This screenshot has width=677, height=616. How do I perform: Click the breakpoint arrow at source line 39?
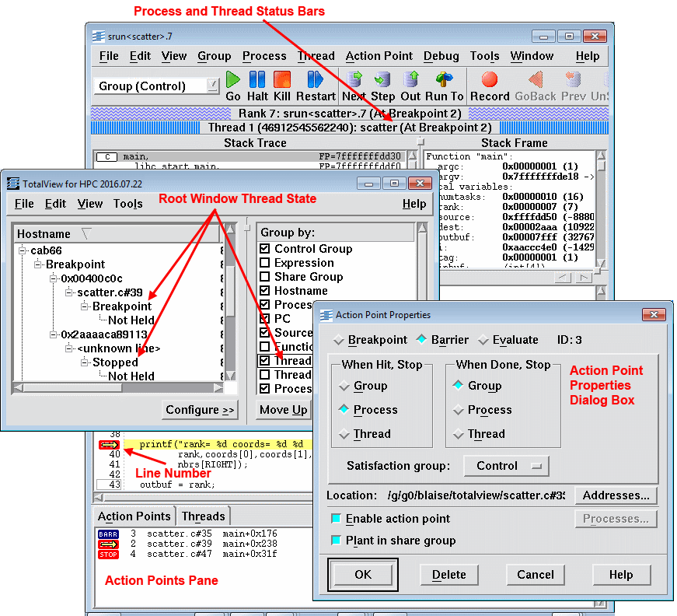click(109, 445)
